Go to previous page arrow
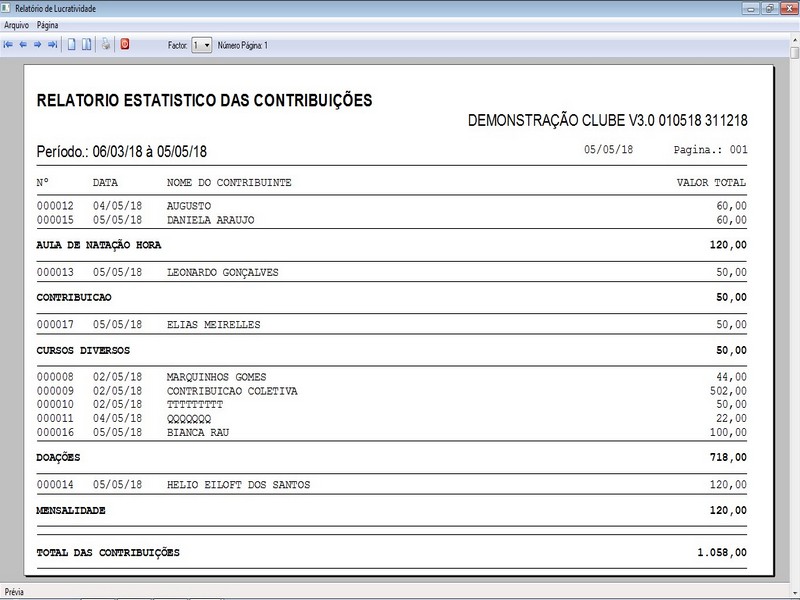The image size is (800, 600). tap(23, 45)
